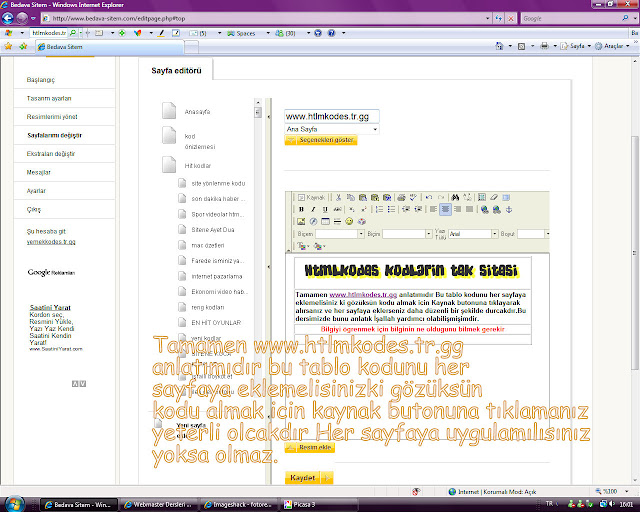Click the red stop X button
The image size is (640, 512).
[511, 18]
